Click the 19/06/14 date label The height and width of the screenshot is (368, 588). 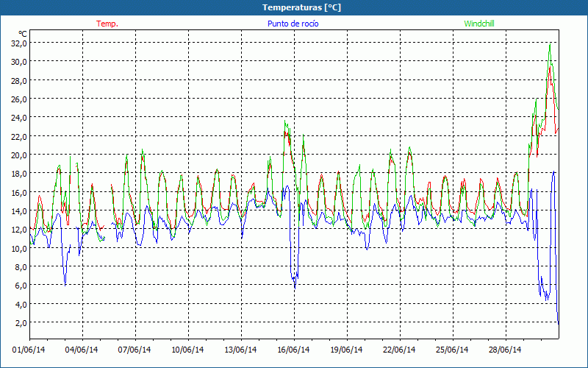(346, 350)
